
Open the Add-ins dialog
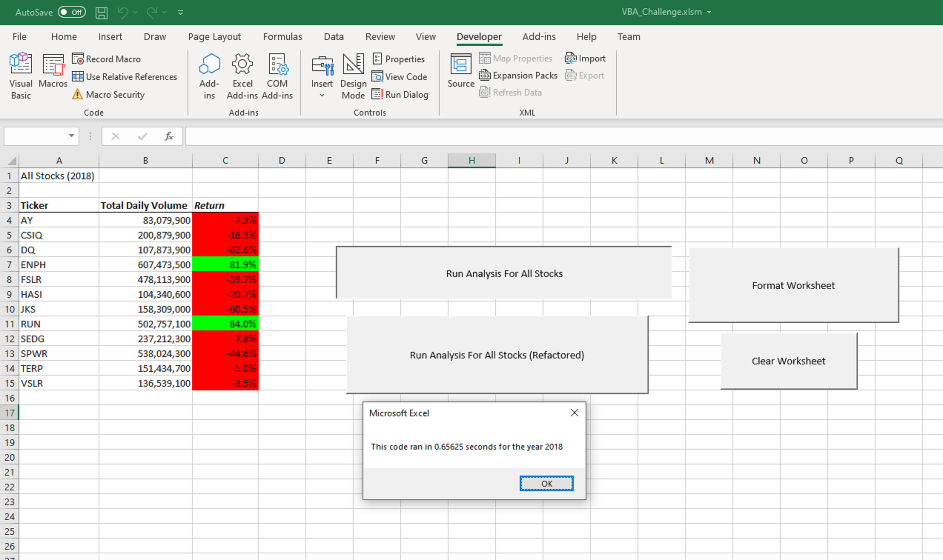click(x=209, y=76)
